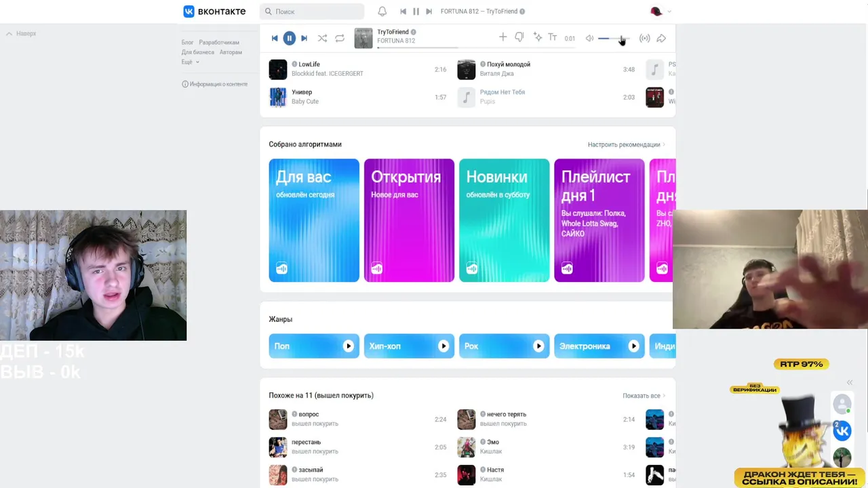Click equalizer icon on Для вас card

[x=281, y=268]
